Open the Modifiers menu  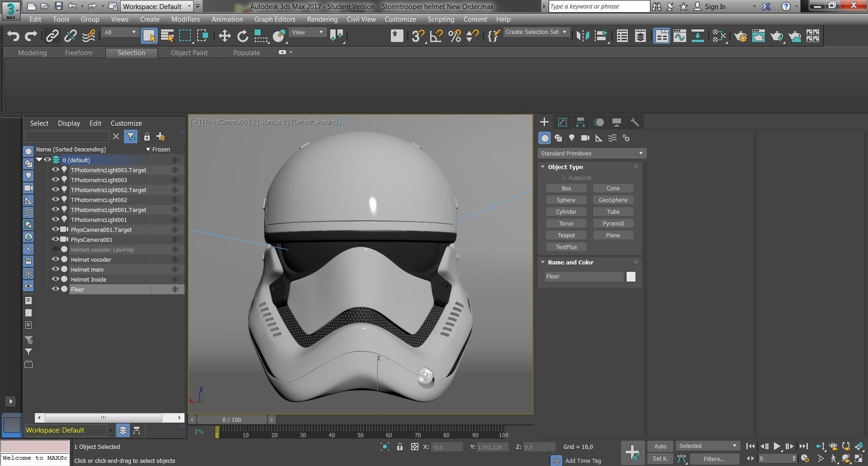[x=185, y=19]
